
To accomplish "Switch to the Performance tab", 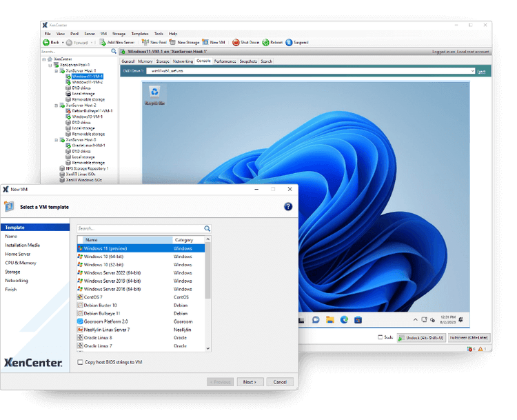I will tap(225, 61).
